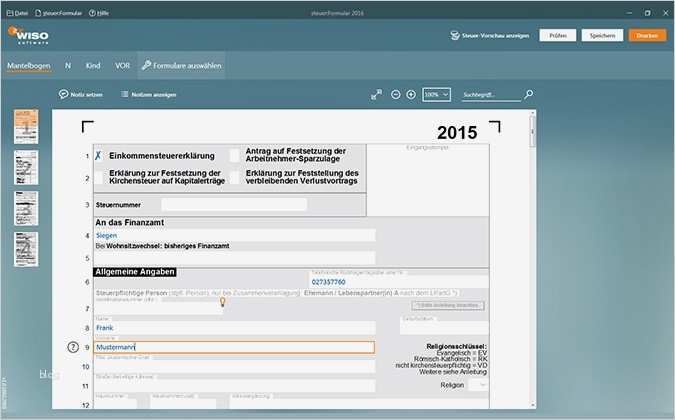Select page 3 thumbnail
Screen dimensions: 675x420
26,208
